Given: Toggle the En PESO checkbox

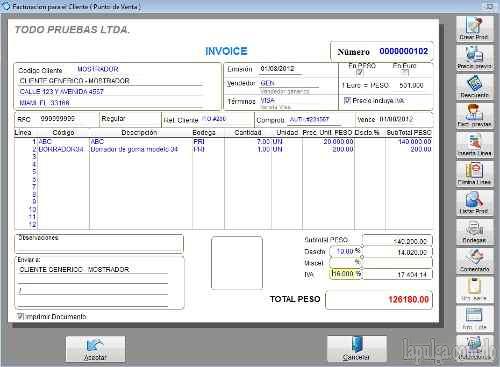Looking at the screenshot, I should coord(359,72).
